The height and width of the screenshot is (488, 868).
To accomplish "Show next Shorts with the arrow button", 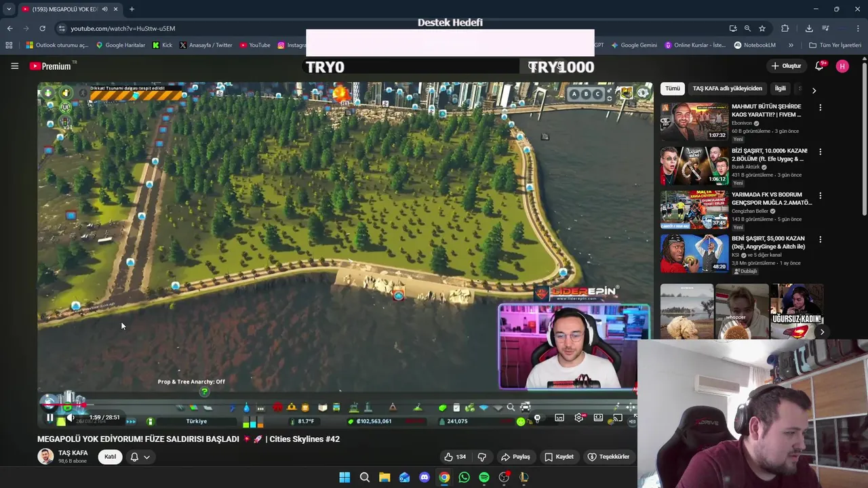I will click(822, 332).
